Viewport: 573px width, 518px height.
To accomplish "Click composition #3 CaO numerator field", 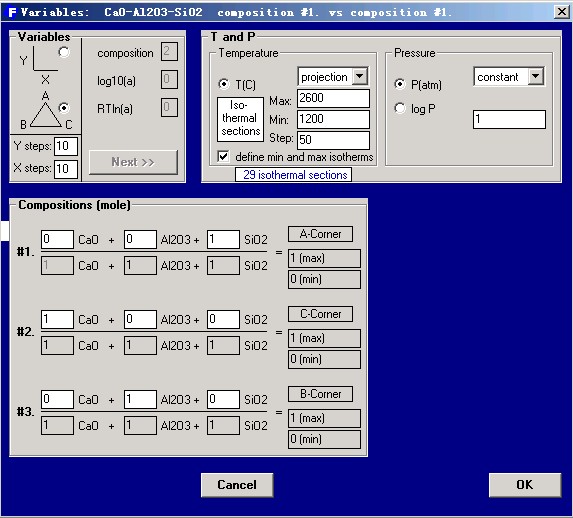I will (x=57, y=399).
